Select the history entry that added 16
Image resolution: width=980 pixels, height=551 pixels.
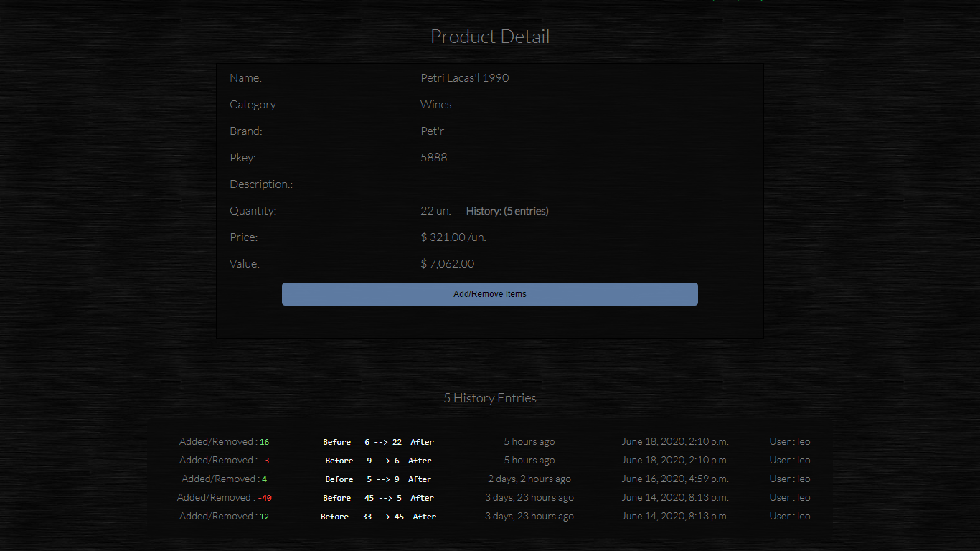[x=224, y=442]
